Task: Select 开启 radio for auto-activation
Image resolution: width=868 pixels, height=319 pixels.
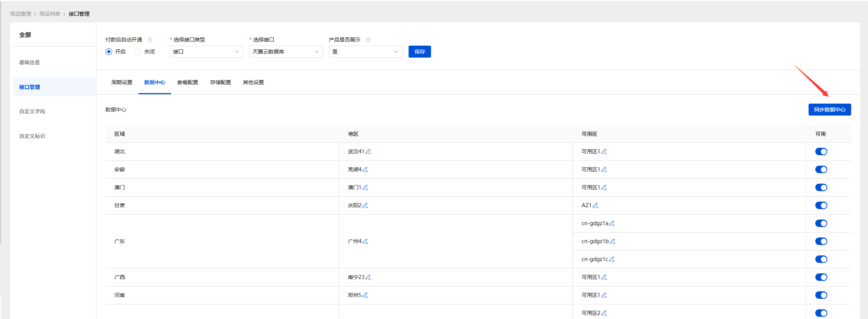Action: (109, 52)
